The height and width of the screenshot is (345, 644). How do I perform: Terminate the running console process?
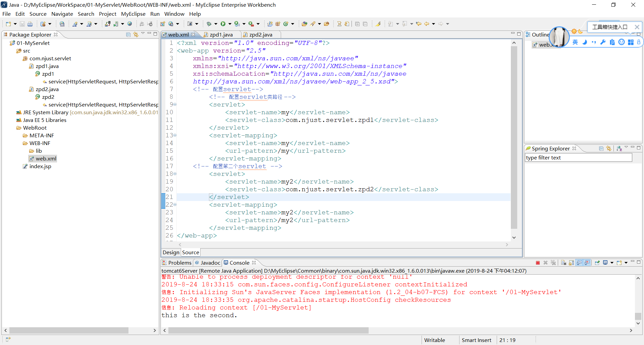[x=538, y=263]
